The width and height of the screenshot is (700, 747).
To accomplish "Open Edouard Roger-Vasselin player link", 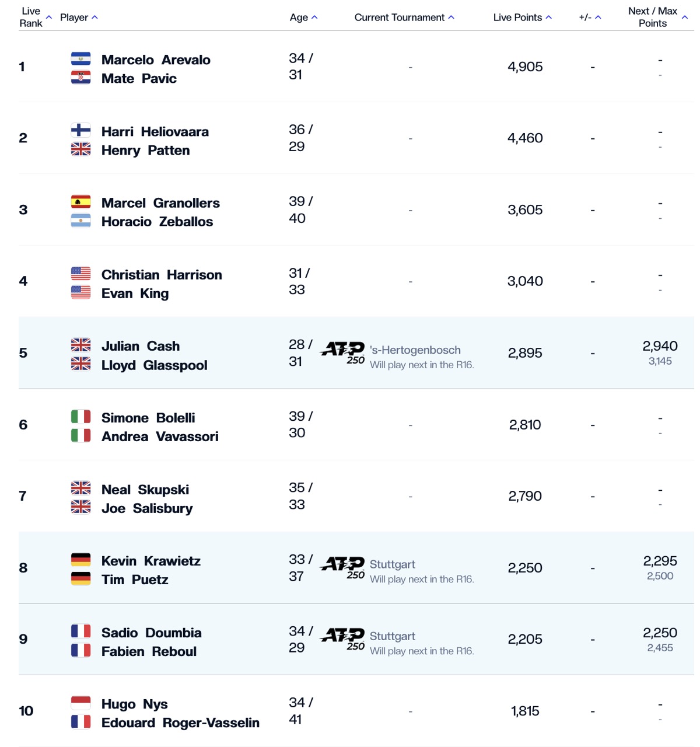I will pos(180,722).
